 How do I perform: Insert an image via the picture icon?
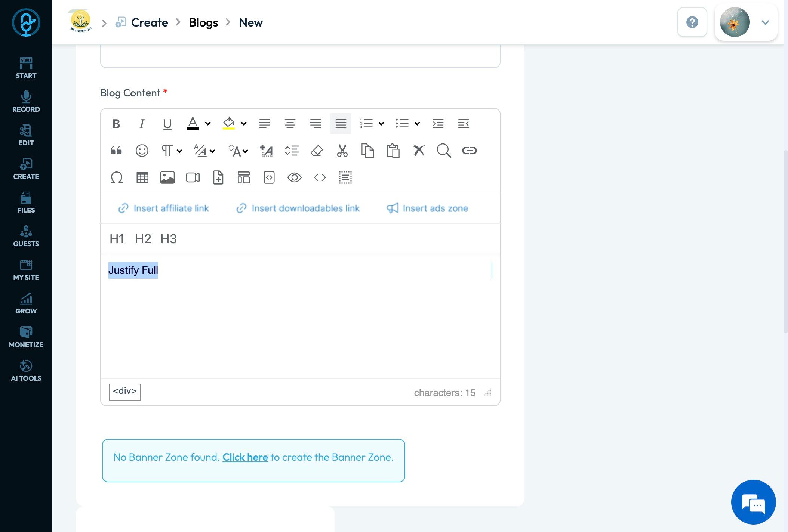point(167,177)
